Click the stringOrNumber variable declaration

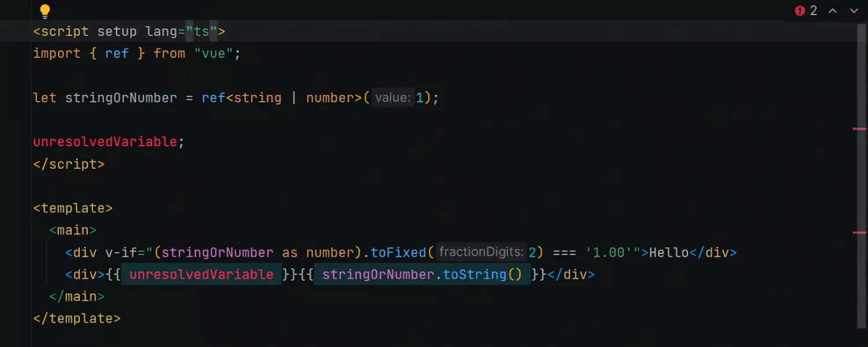click(121, 98)
